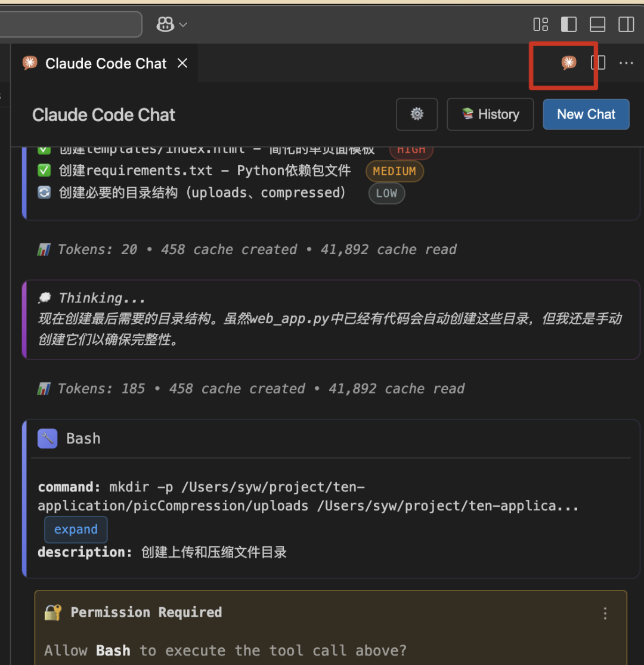Split the editor with the split icon
The image size is (644, 665).
click(x=598, y=63)
